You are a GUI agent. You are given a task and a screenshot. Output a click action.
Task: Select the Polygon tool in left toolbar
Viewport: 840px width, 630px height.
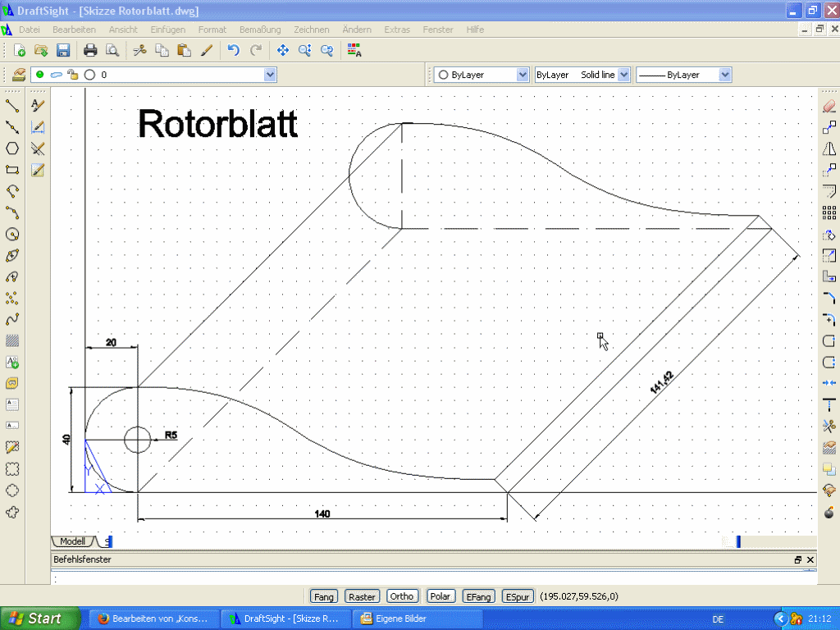click(12, 148)
